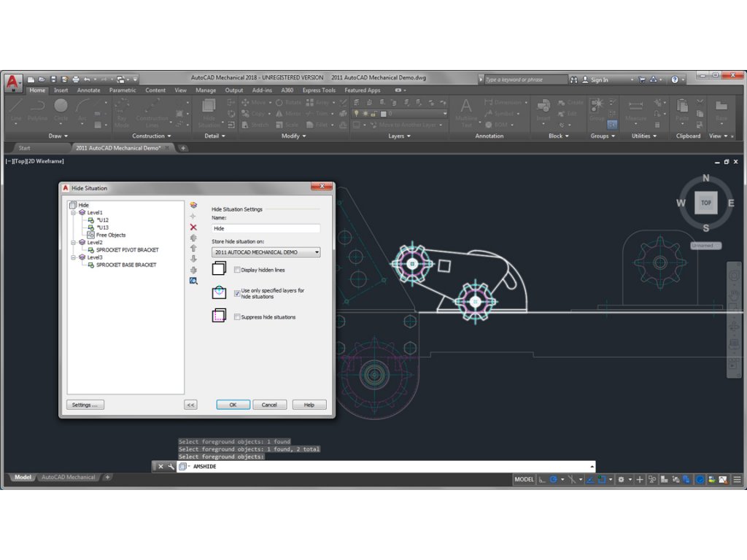
Task: Select Free Objects tree item
Action: tap(111, 236)
